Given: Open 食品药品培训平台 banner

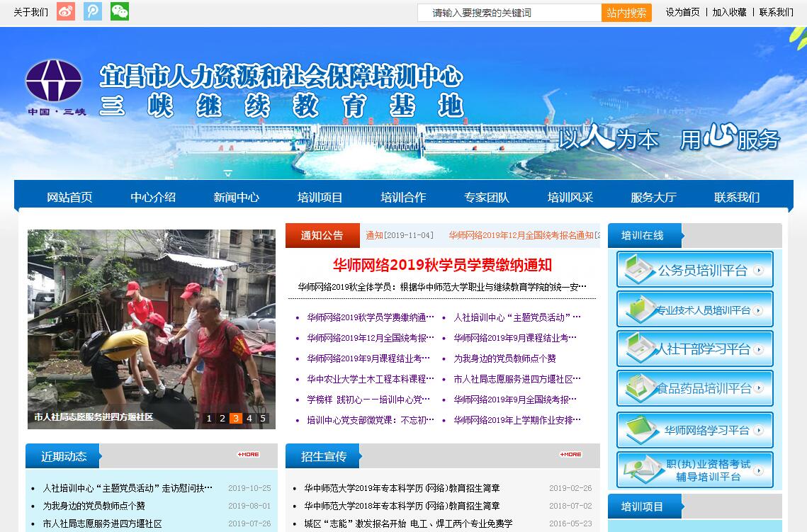Looking at the screenshot, I should (x=694, y=388).
